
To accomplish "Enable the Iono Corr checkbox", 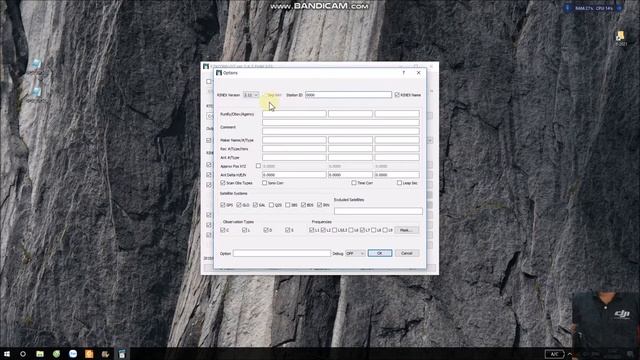I will (264, 183).
